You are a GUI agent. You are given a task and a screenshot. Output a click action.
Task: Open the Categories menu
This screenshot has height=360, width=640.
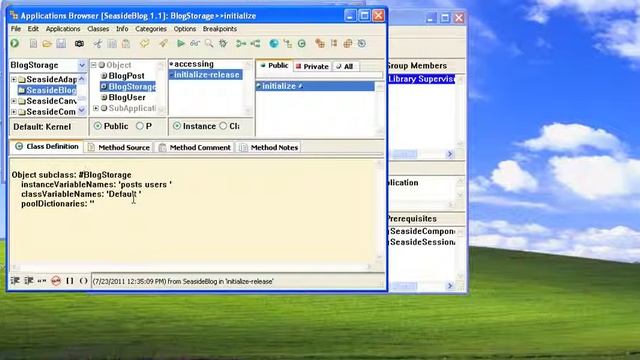(151, 29)
